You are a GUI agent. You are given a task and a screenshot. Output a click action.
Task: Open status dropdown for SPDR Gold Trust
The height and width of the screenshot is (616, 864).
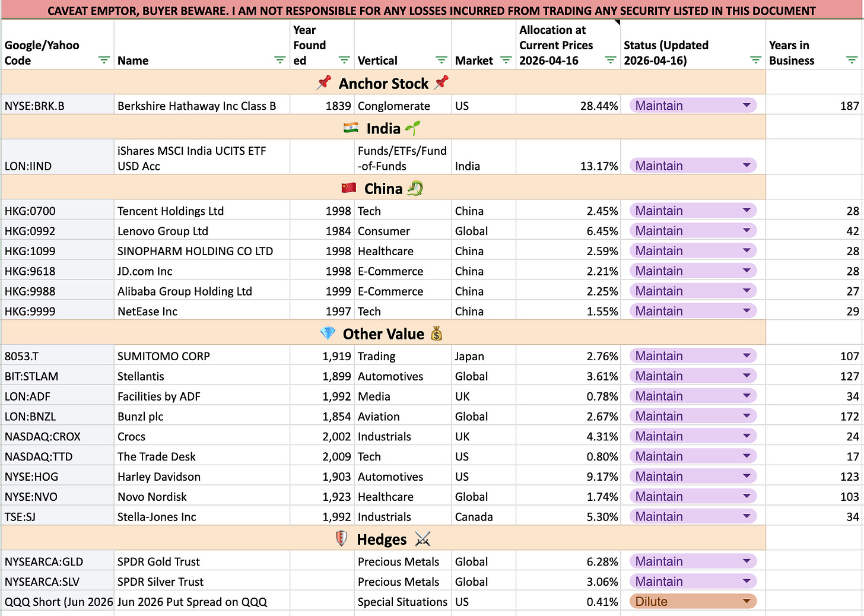point(693,561)
